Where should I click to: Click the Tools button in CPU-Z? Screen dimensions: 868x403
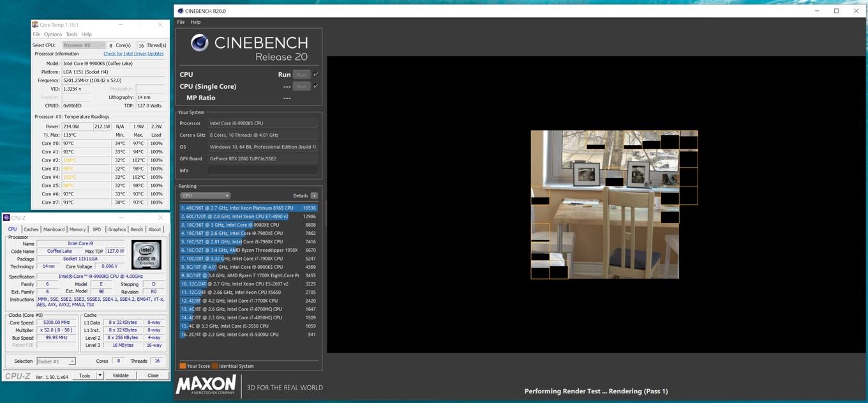point(84,376)
